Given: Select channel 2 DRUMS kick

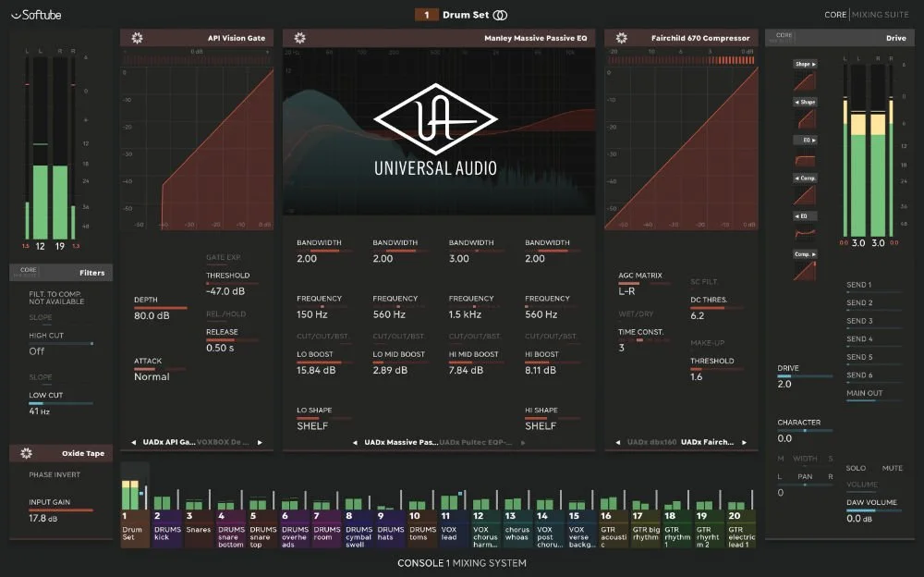Looking at the screenshot, I should coord(168,528).
